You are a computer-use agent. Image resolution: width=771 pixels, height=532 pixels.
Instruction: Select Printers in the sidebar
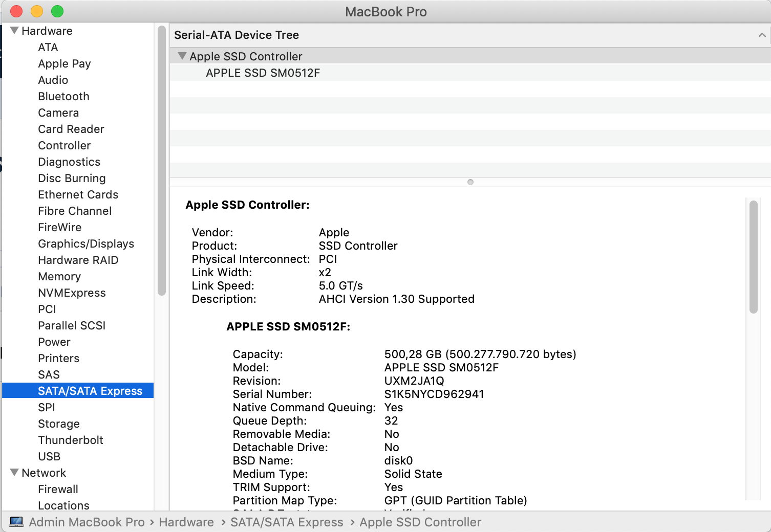click(59, 358)
